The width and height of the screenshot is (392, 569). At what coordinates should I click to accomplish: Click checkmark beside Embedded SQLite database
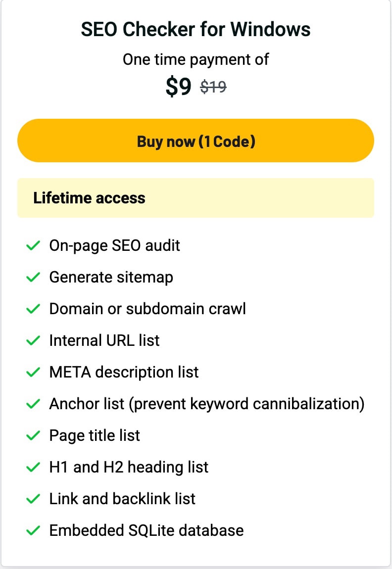33,530
